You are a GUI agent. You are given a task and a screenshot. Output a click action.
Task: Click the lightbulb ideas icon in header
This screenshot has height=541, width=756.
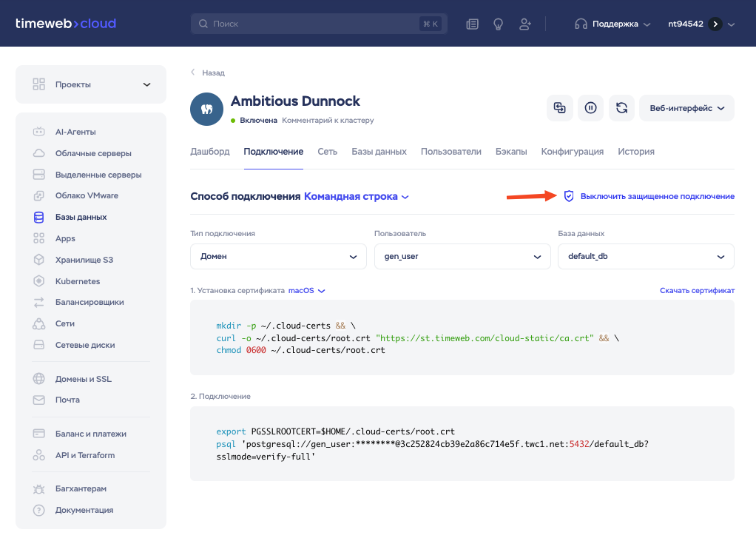[499, 24]
